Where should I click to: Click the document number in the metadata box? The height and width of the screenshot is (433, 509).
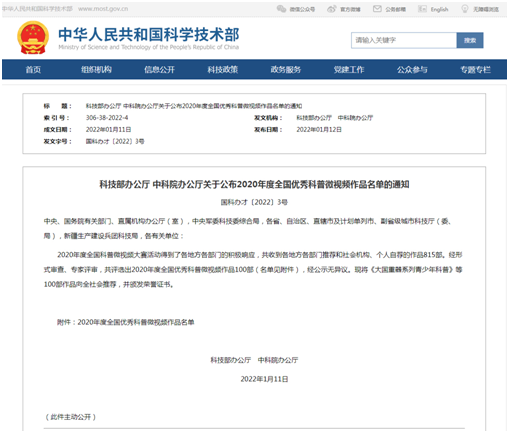(x=115, y=141)
